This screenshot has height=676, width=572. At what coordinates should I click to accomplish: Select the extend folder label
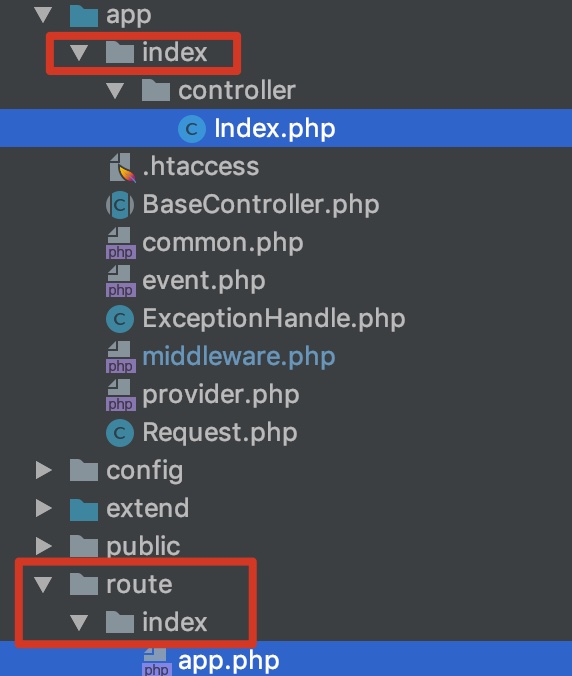click(147, 508)
